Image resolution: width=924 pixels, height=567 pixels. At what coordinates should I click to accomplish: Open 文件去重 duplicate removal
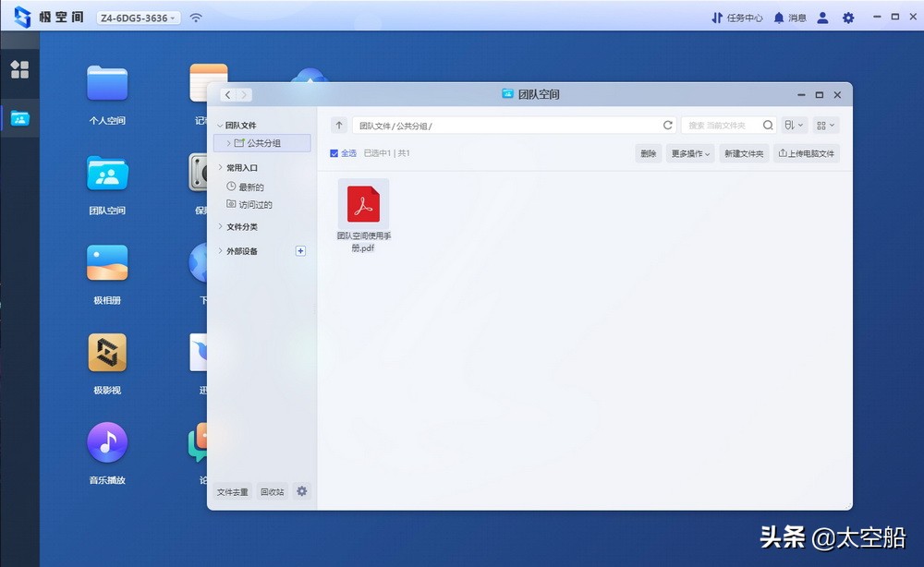pyautogui.click(x=232, y=491)
